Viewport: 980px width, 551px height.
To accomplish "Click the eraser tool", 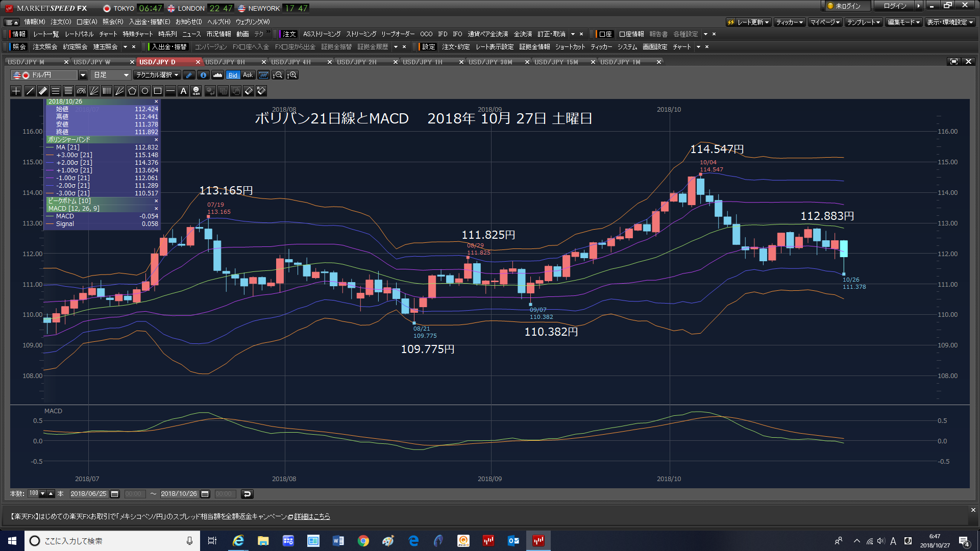I will click(249, 91).
